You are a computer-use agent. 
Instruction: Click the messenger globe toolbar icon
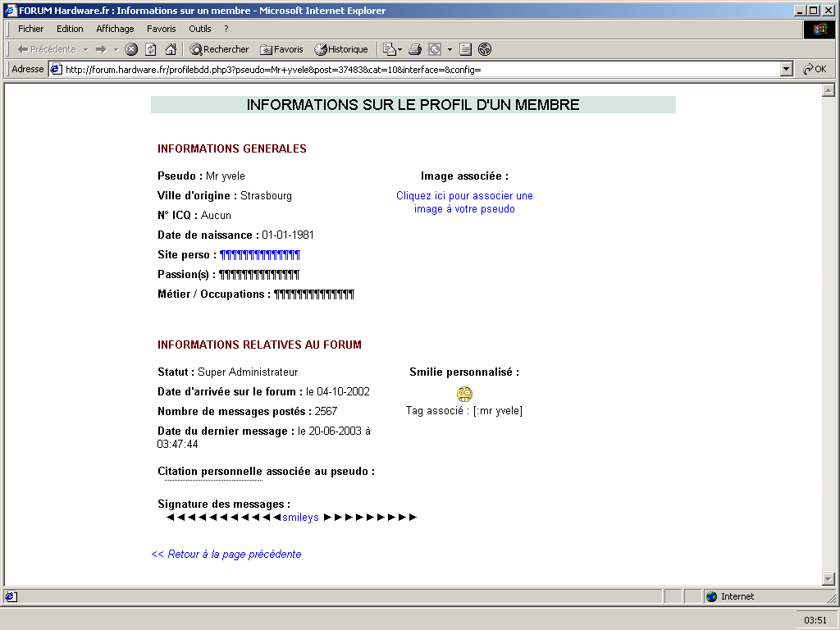click(x=484, y=49)
